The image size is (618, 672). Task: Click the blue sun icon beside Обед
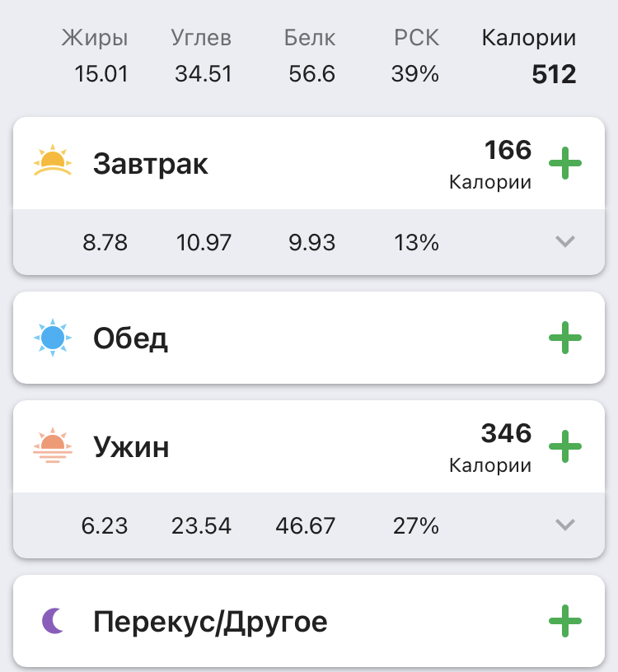click(54, 338)
